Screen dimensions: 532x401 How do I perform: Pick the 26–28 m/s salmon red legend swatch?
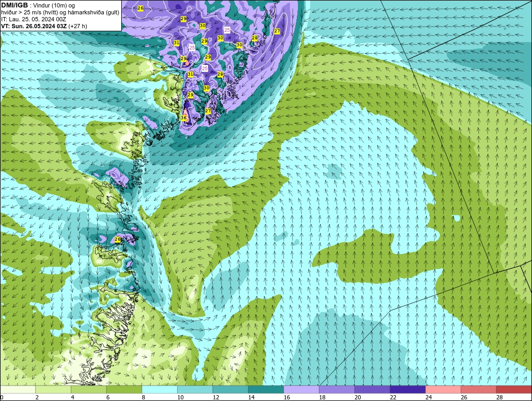pyautogui.click(x=479, y=389)
